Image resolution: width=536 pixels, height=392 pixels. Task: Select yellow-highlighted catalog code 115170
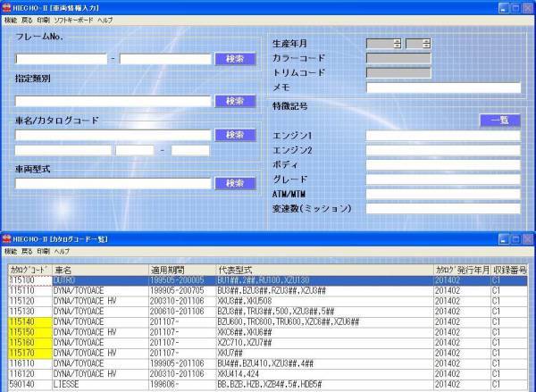[30, 353]
